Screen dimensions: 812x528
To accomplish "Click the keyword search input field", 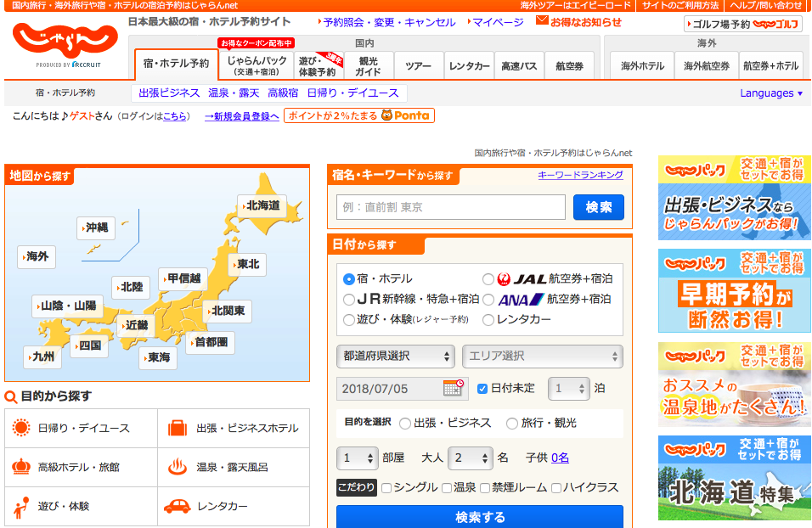I will coord(450,207).
